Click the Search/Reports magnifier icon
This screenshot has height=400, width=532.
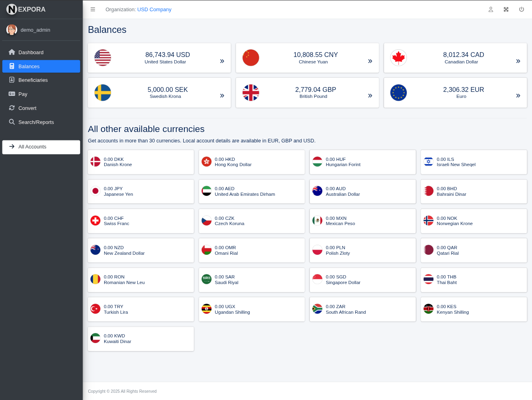coord(12,122)
